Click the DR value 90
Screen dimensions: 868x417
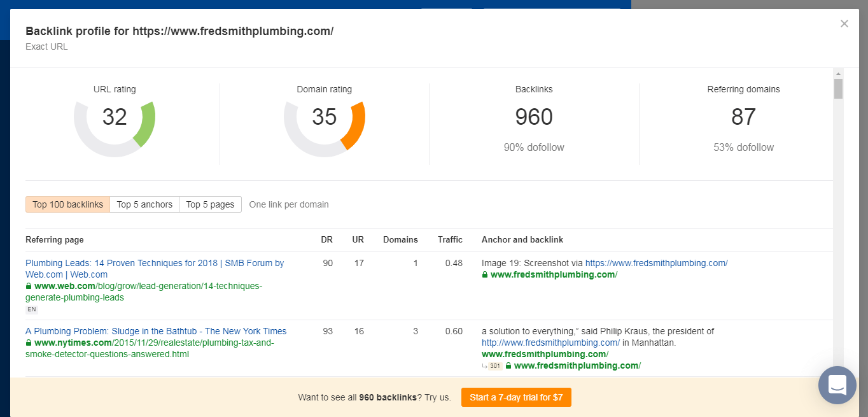pyautogui.click(x=327, y=263)
